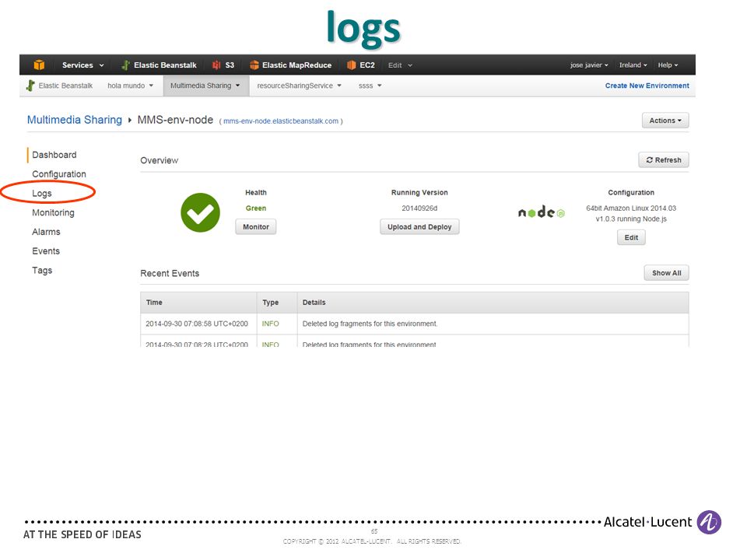Expand the Multimedia Sharing application dropdown
This screenshot has height=560, width=747.
tap(205, 86)
